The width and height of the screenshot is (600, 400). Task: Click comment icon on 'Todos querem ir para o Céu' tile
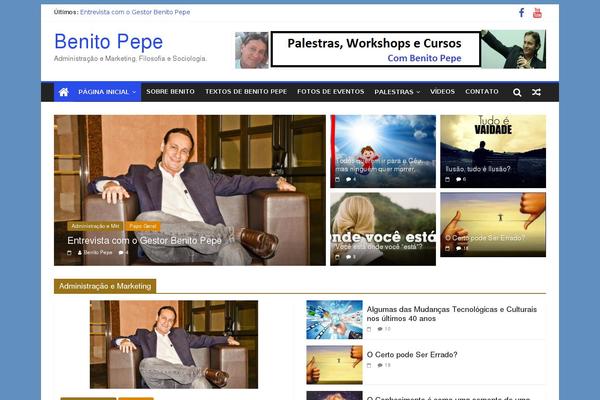pyautogui.click(x=349, y=179)
